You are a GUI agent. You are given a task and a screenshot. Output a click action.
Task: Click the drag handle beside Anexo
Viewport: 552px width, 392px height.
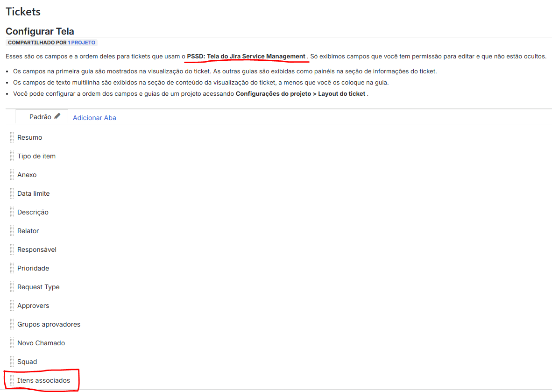tap(12, 175)
